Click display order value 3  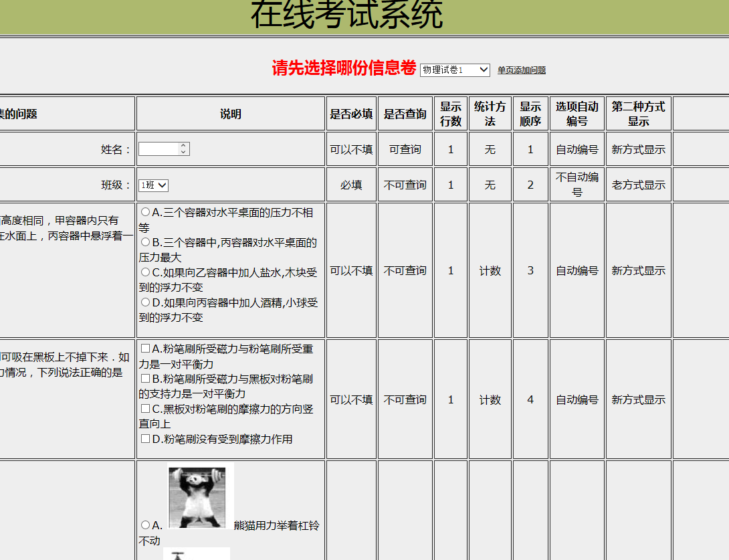point(530,271)
